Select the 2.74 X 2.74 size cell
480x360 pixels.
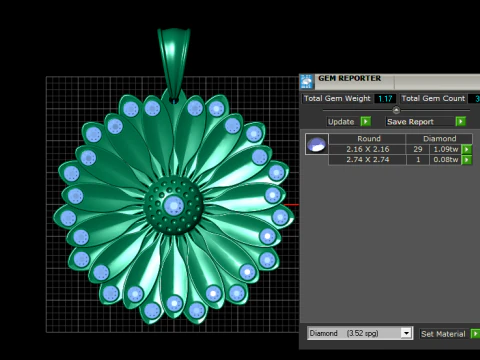point(367,160)
